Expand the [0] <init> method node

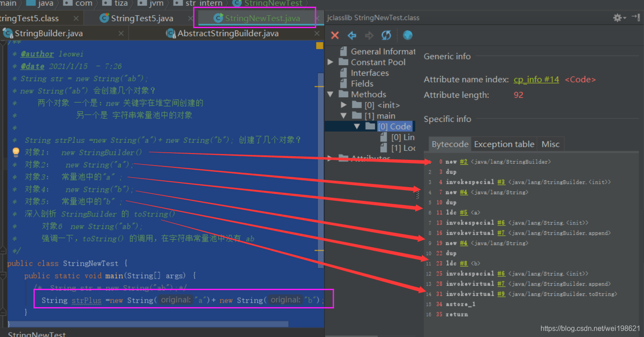pyautogui.click(x=343, y=105)
